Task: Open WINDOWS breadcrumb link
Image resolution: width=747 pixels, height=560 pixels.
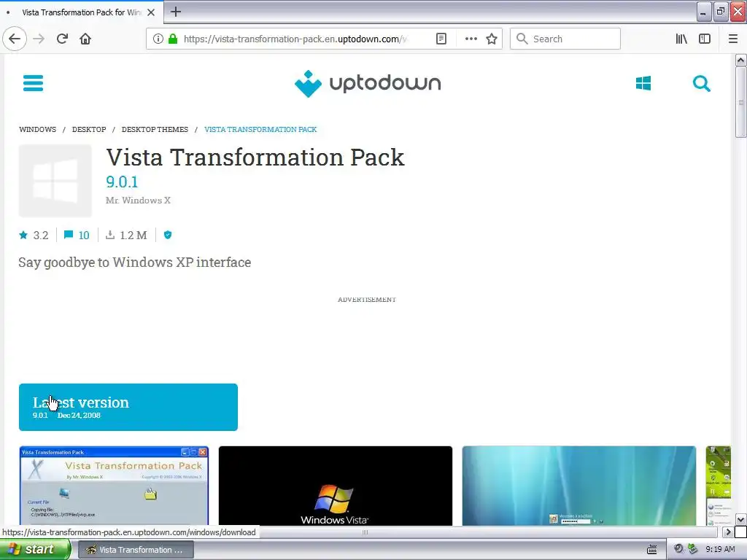Action: coord(38,130)
